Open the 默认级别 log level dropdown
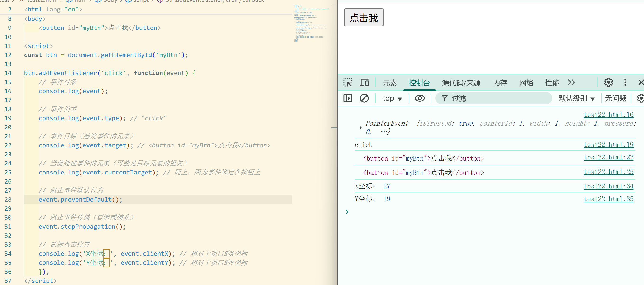This screenshot has height=285, width=644. coord(577,98)
